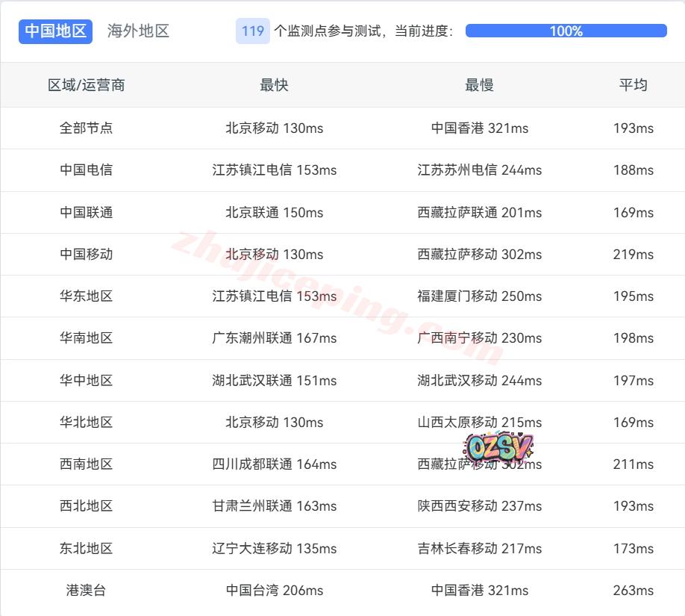Click the 湖北武汉联通 151ms entry

(x=274, y=381)
